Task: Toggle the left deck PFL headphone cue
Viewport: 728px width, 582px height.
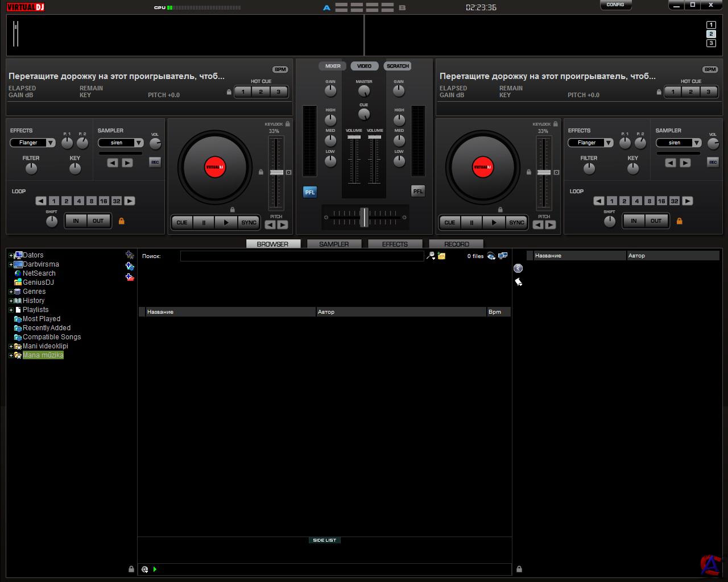Action: click(x=309, y=192)
